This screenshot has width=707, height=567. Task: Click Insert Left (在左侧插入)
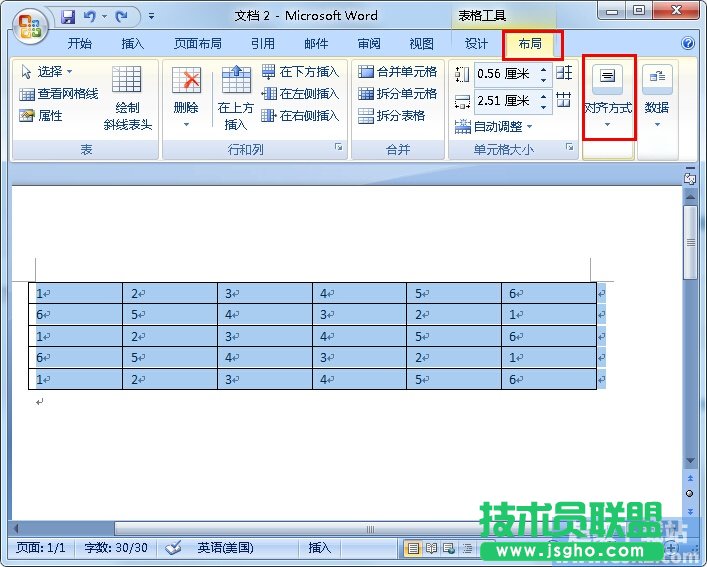point(300,94)
